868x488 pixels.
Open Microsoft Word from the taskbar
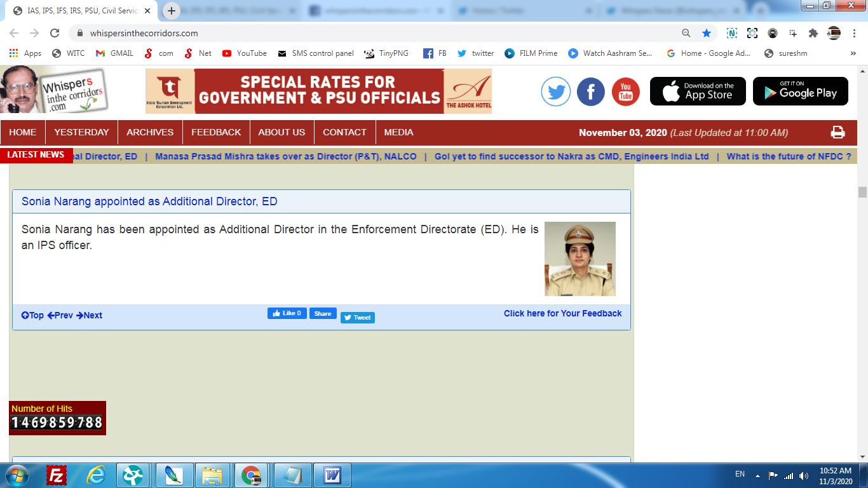332,475
